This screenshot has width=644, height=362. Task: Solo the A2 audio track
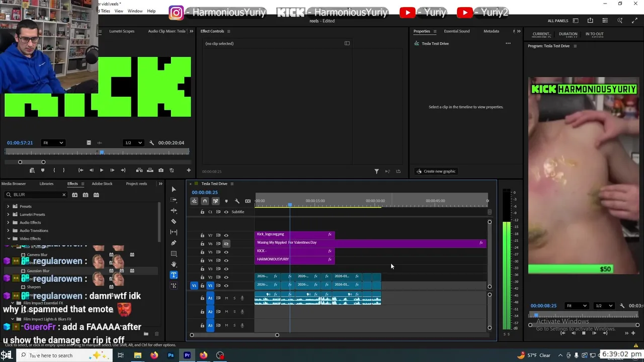click(x=234, y=312)
